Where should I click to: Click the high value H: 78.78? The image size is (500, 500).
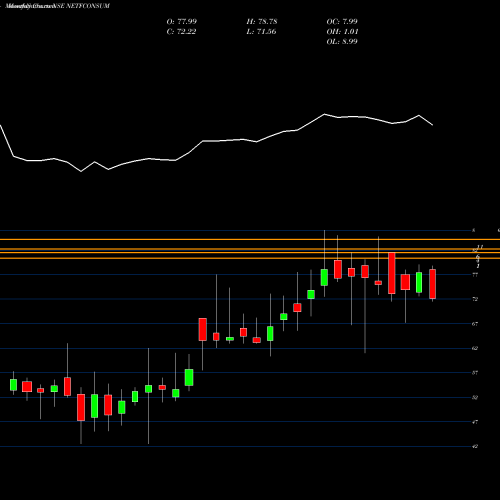[x=262, y=22]
